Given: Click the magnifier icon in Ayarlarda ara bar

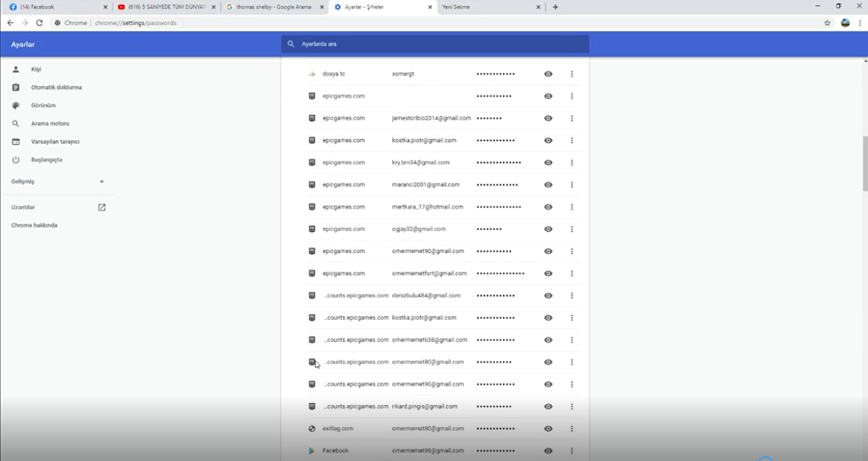Looking at the screenshot, I should [x=291, y=44].
